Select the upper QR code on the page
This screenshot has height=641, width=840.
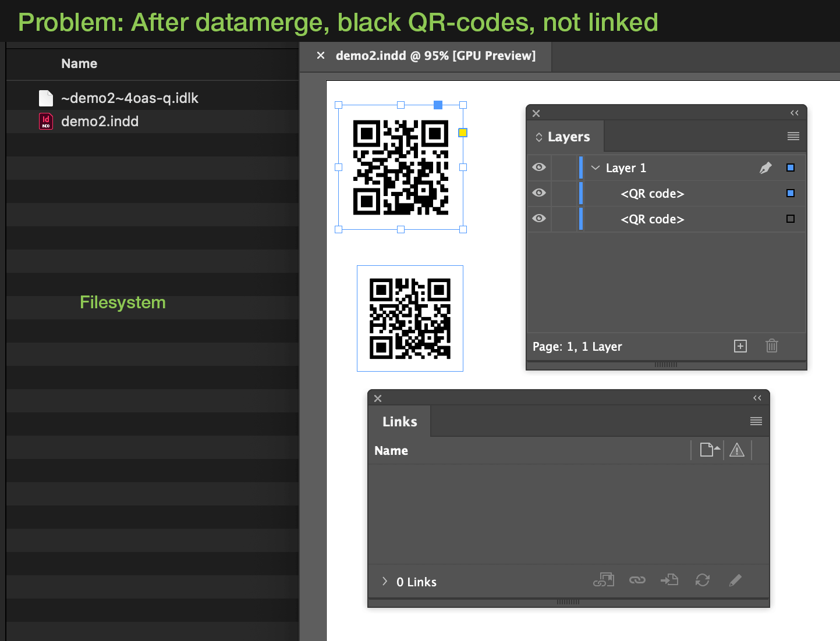coord(400,168)
